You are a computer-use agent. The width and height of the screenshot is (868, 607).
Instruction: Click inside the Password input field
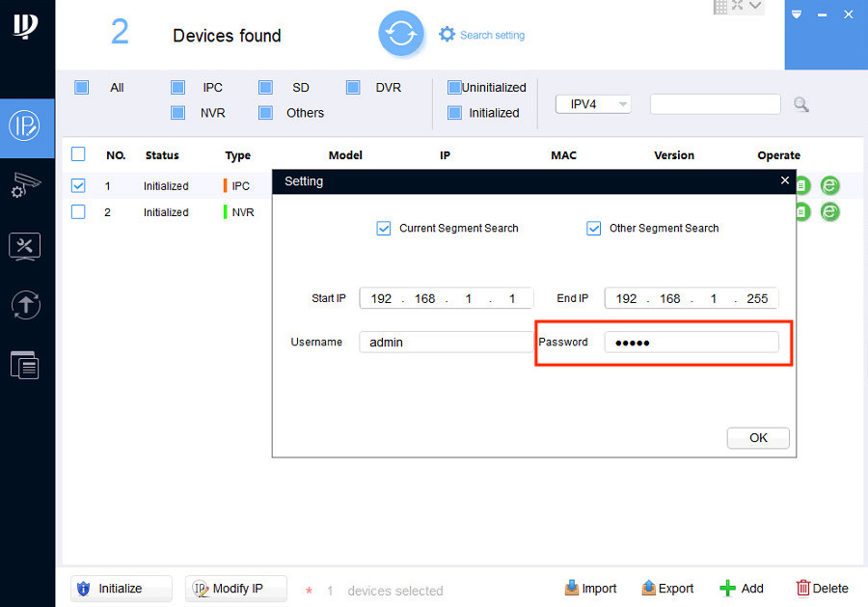(692, 342)
